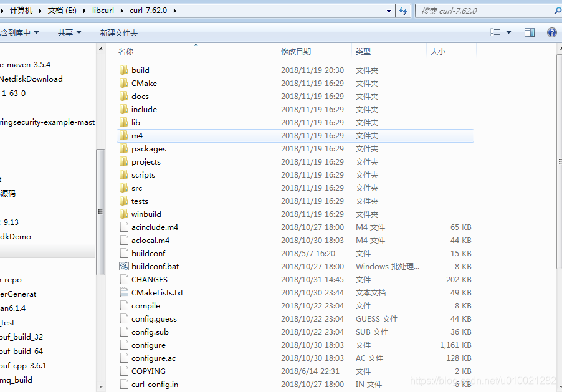The width and height of the screenshot is (562, 392).
Task: Click the change view icon
Action: (x=495, y=32)
